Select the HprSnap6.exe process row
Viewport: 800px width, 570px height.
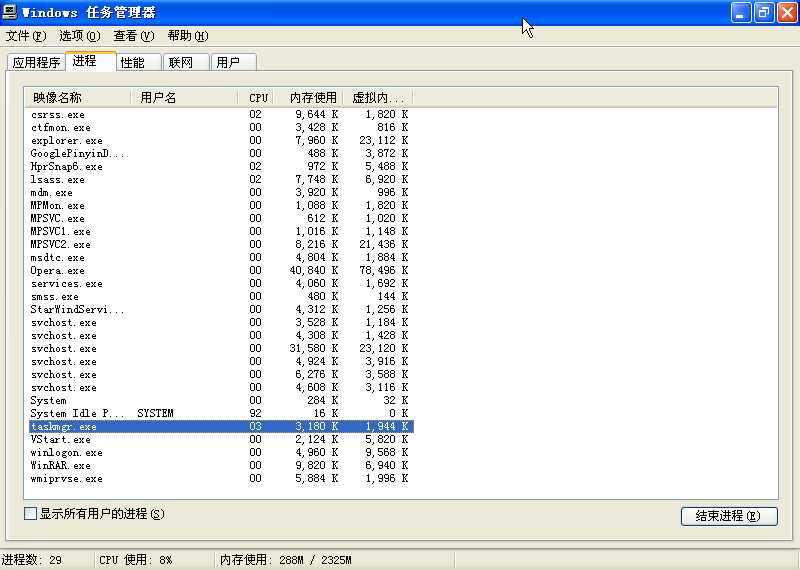(221, 166)
